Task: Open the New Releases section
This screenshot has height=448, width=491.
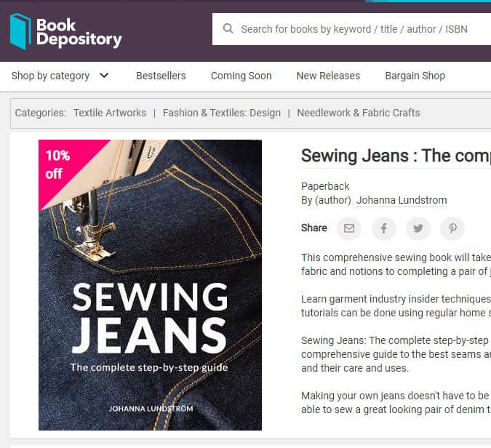Action: click(x=328, y=76)
